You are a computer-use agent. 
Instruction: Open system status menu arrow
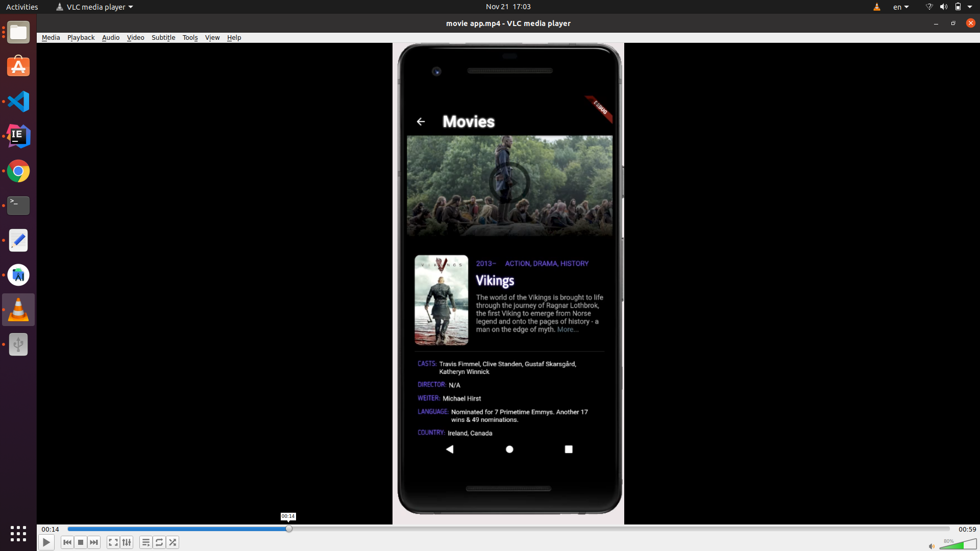pos(970,7)
